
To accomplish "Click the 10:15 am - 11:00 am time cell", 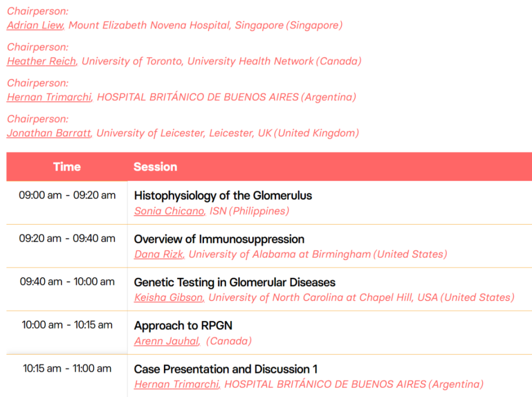I will pyautogui.click(x=67, y=368).
